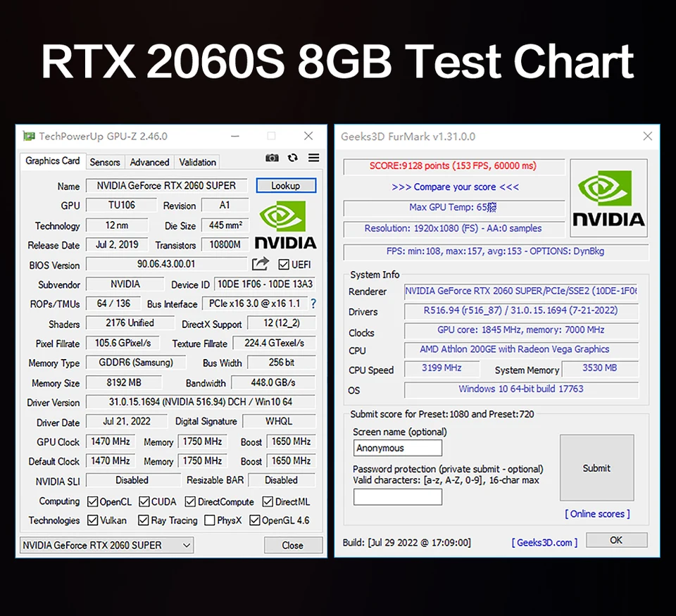Image resolution: width=676 pixels, height=616 pixels.
Task: Toggle the Ray Tracing checkbox
Action: point(143,520)
